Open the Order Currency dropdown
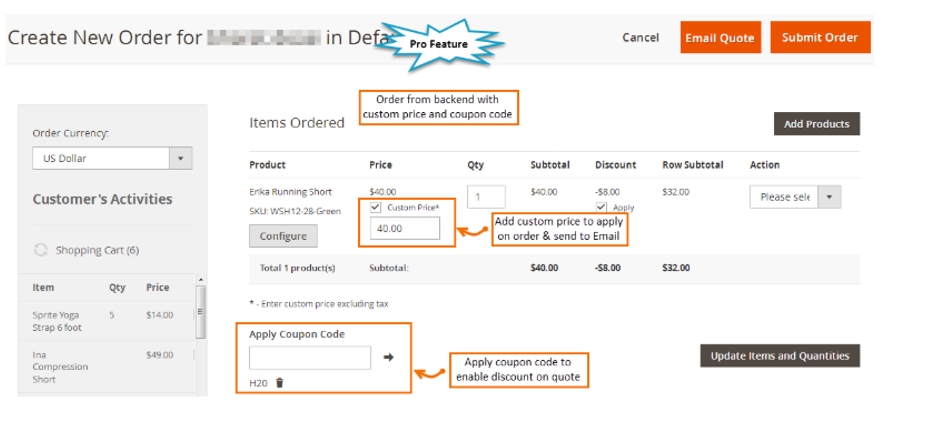The height and width of the screenshot is (423, 944). pyautogui.click(x=112, y=158)
